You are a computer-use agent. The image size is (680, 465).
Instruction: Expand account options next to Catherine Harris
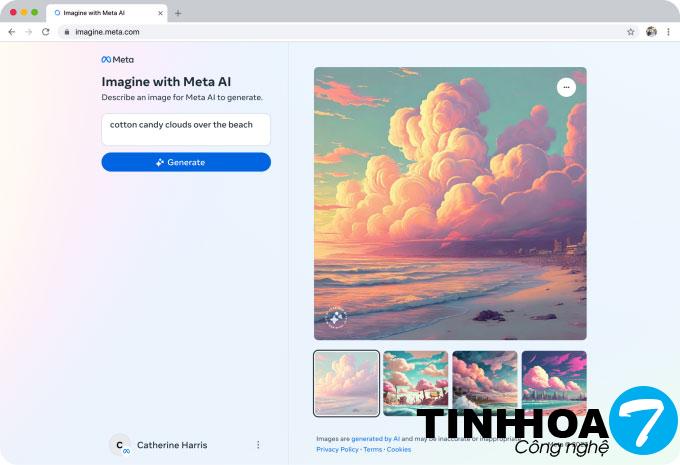[258, 445]
